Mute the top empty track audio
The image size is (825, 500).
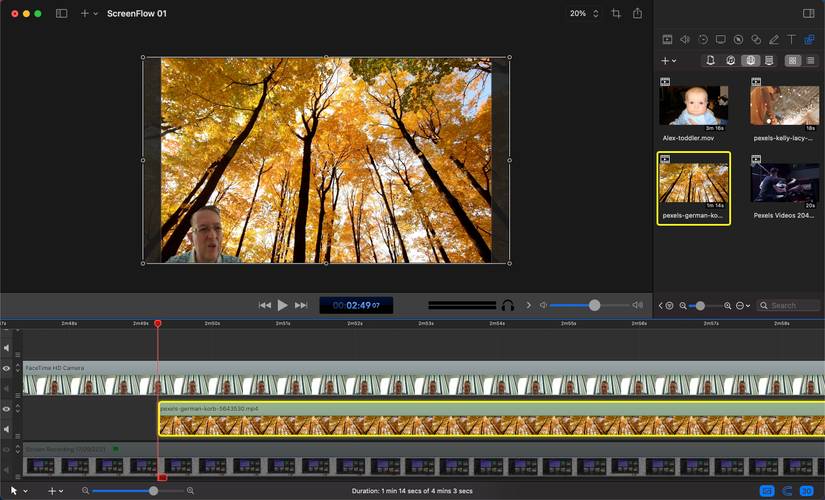tap(6, 348)
